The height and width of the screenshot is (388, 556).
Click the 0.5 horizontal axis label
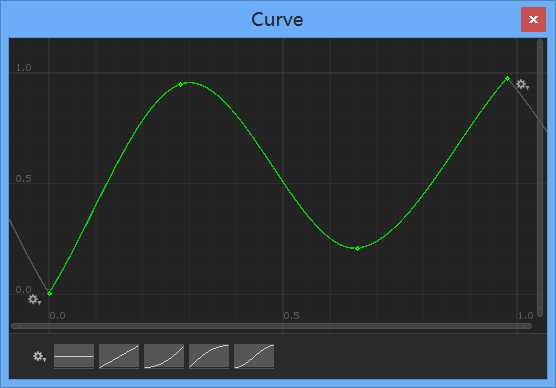click(291, 316)
